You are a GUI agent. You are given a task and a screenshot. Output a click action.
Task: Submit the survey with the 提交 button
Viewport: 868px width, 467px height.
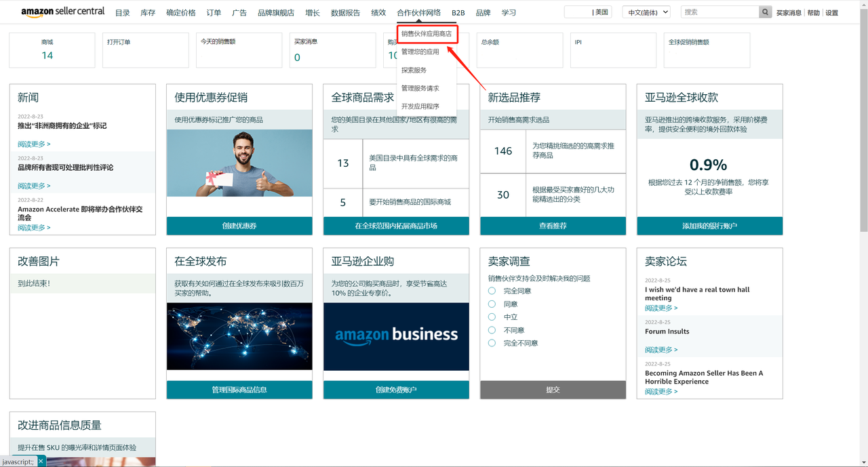click(553, 390)
